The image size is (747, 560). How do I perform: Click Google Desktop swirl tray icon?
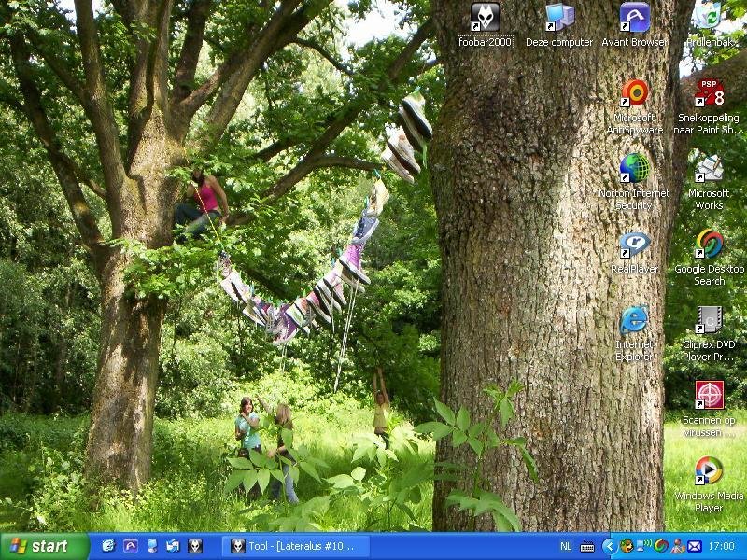[x=660, y=546]
